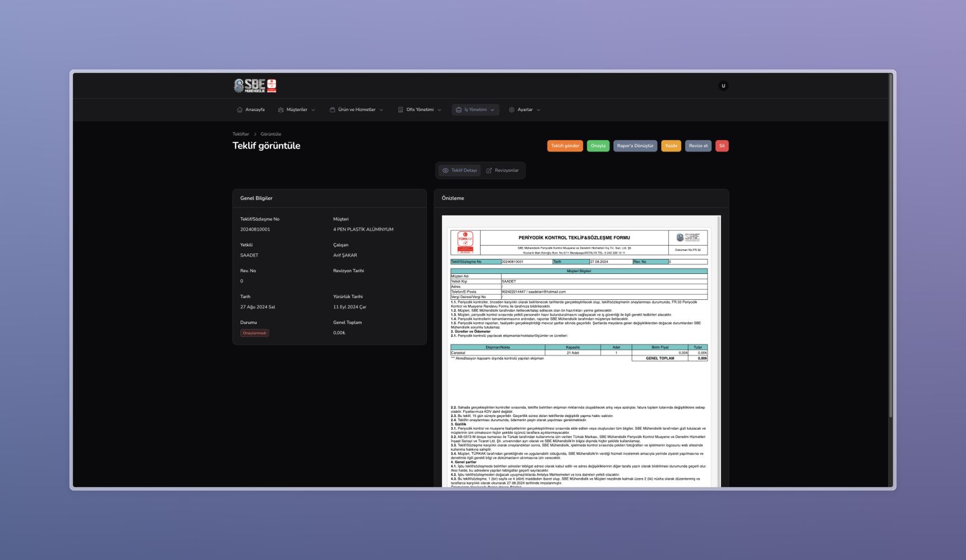This screenshot has width=966, height=560.
Task: Go to Teklifler breadcrumb link
Action: tap(240, 134)
